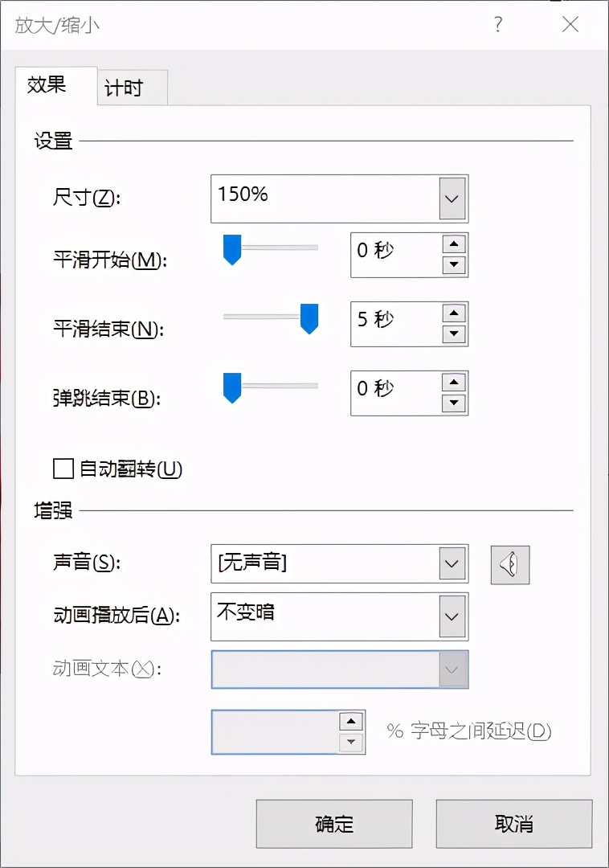609x868 pixels.
Task: Click the speaker icon next to 声音
Action: [x=510, y=565]
